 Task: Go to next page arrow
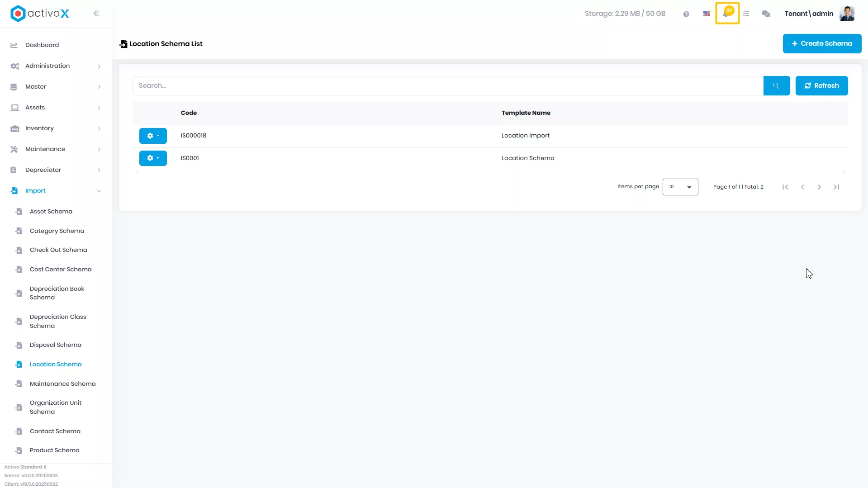click(x=819, y=187)
